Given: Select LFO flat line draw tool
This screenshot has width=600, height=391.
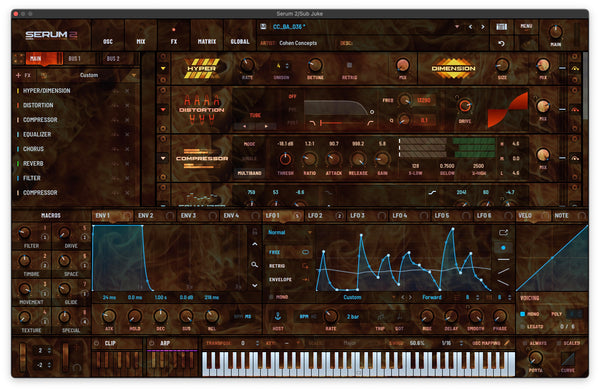Looking at the screenshot, I should 503,260.
